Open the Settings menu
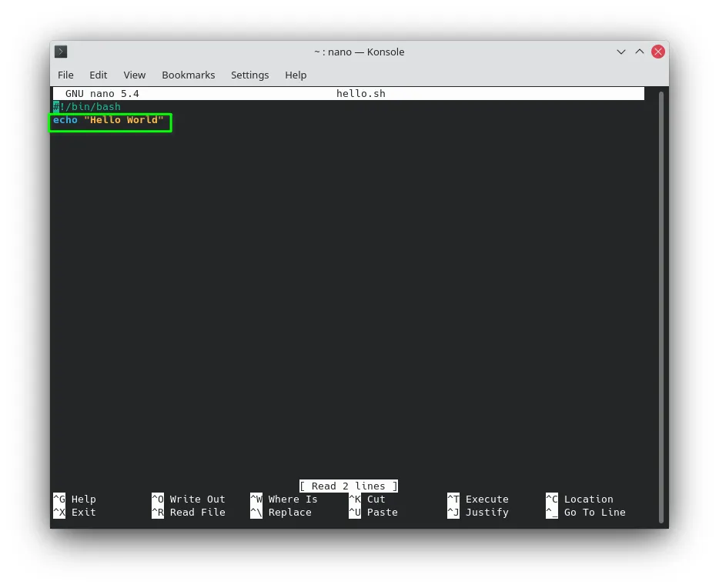The height and width of the screenshot is (588, 719). click(x=250, y=75)
